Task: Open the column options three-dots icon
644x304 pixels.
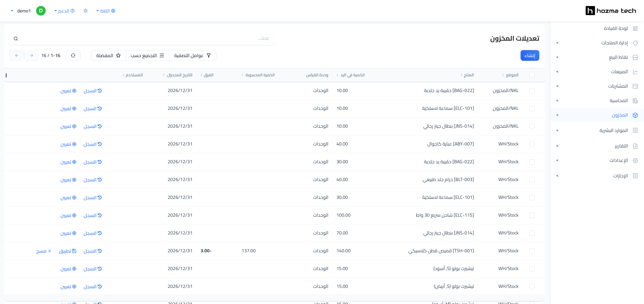Action: pyautogui.click(x=6, y=75)
